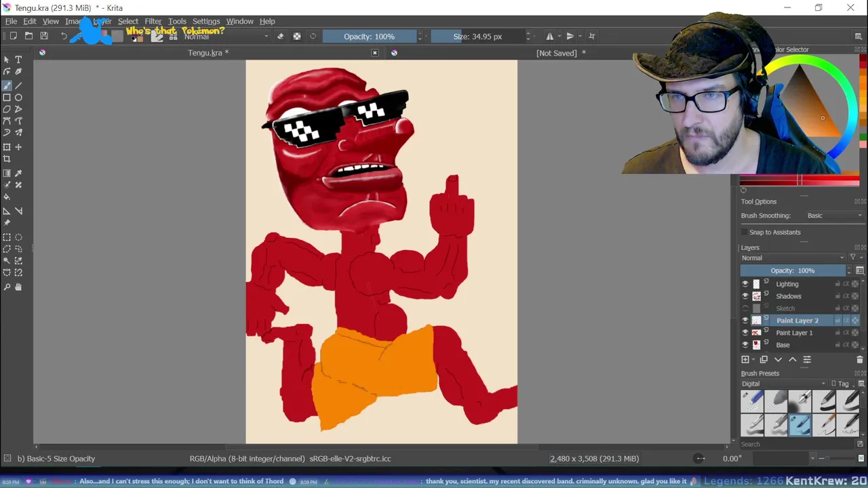Viewport: 868px width, 488px height.
Task: Toggle preserve alpha in toolbar
Action: click(297, 36)
